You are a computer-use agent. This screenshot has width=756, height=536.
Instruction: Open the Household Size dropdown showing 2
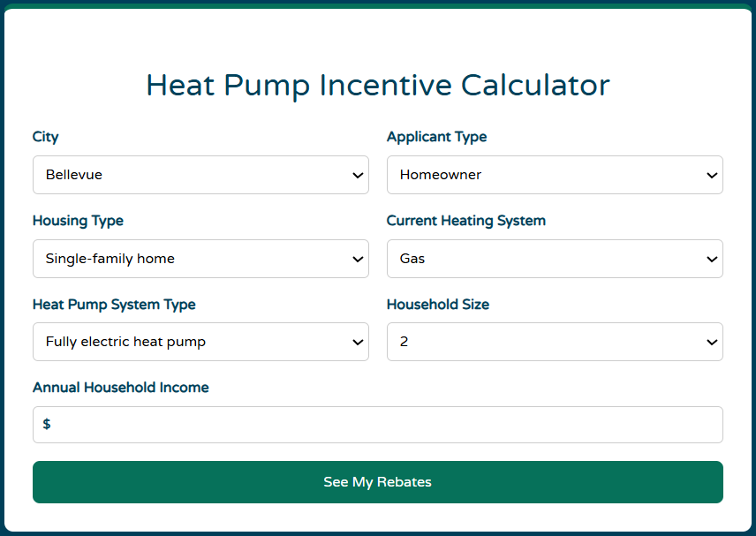(x=555, y=342)
